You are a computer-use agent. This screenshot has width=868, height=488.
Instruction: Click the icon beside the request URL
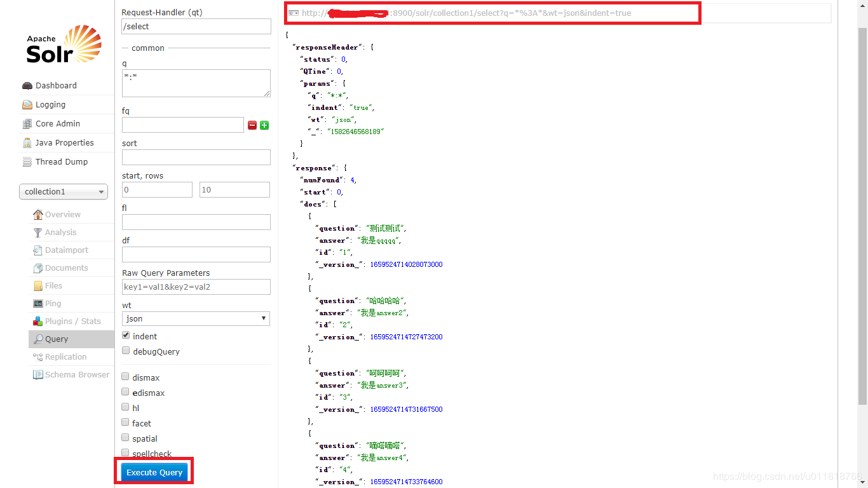[x=294, y=13]
